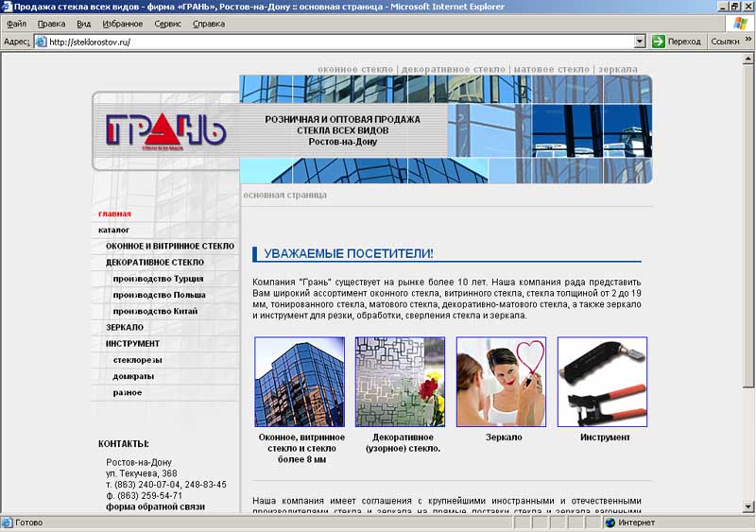The image size is (756, 532).
Task: Select производство Турция item
Action: [158, 279]
